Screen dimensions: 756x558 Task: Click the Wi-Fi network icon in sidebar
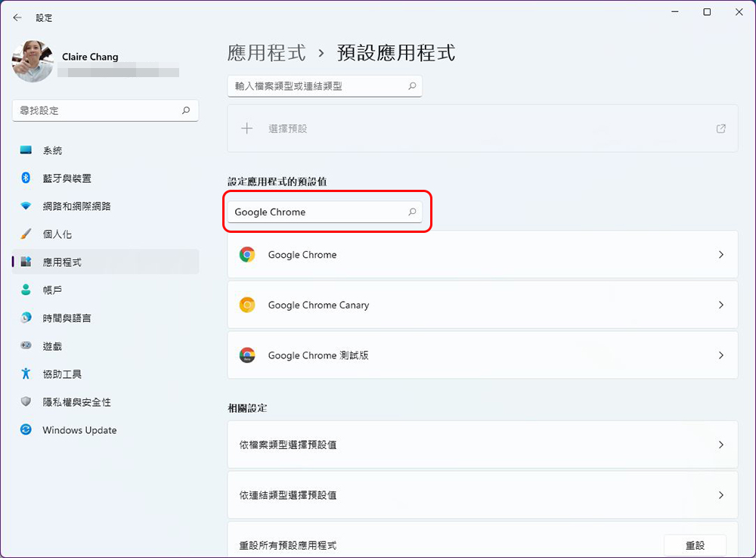(26, 206)
